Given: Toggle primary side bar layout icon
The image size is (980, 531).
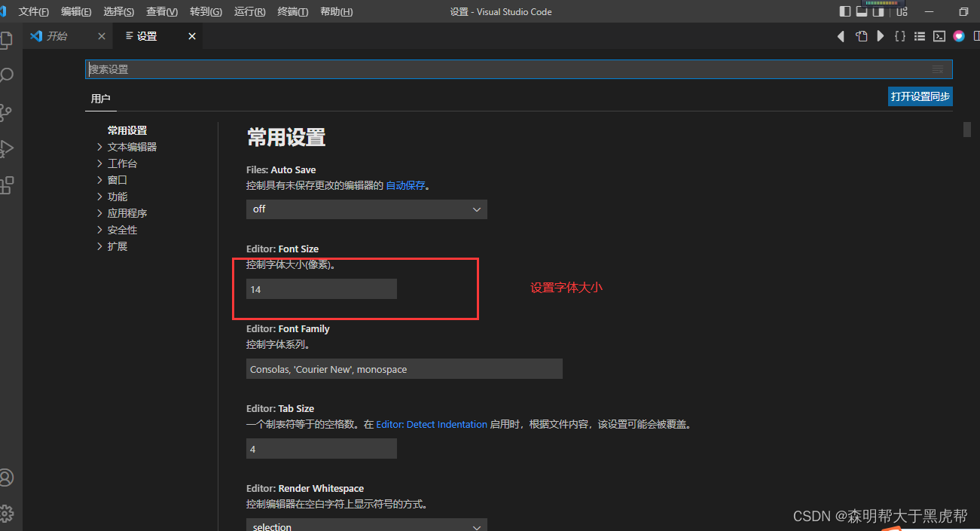Looking at the screenshot, I should (x=845, y=11).
